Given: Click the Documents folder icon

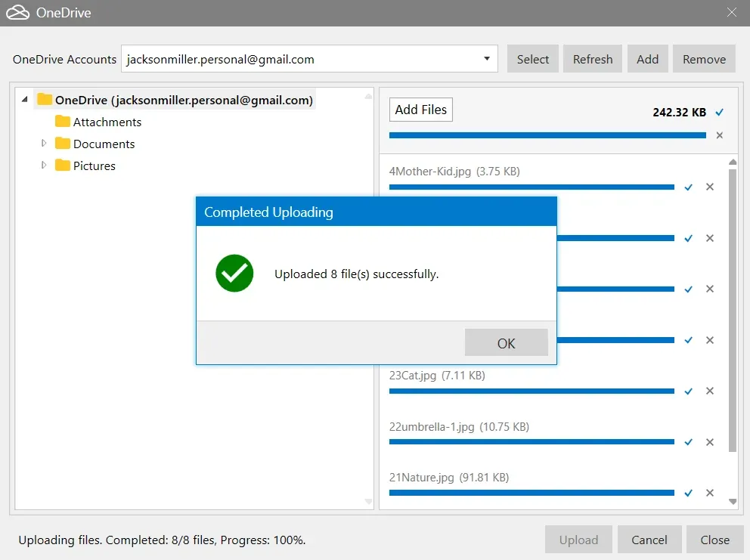Looking at the screenshot, I should (62, 143).
